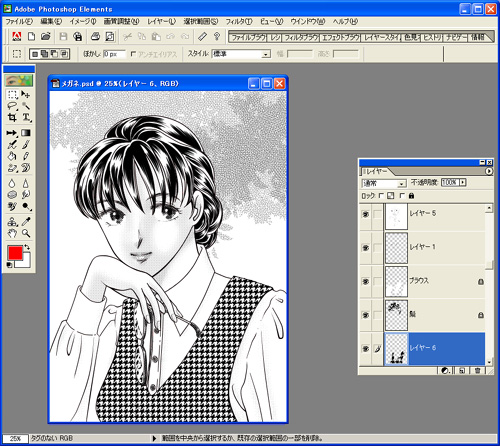Select the 髪 layer thumbnail

[x=396, y=315]
